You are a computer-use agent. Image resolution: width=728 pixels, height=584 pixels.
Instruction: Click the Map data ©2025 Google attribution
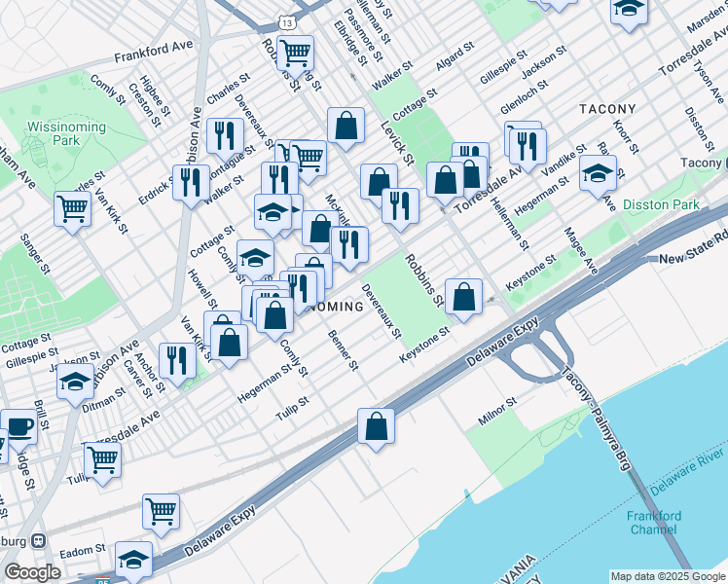[668, 576]
